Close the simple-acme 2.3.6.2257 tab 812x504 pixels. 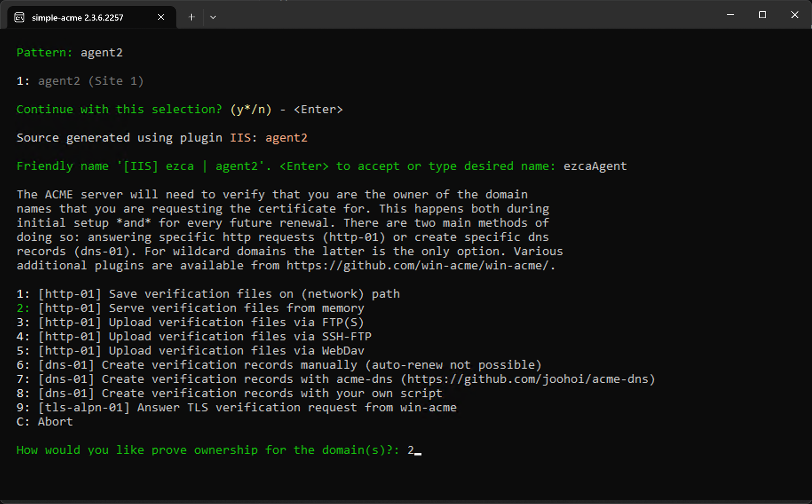pyautogui.click(x=161, y=17)
